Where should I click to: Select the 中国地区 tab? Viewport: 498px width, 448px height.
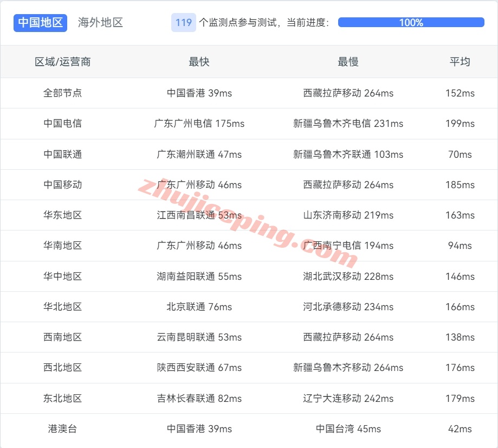pos(40,23)
